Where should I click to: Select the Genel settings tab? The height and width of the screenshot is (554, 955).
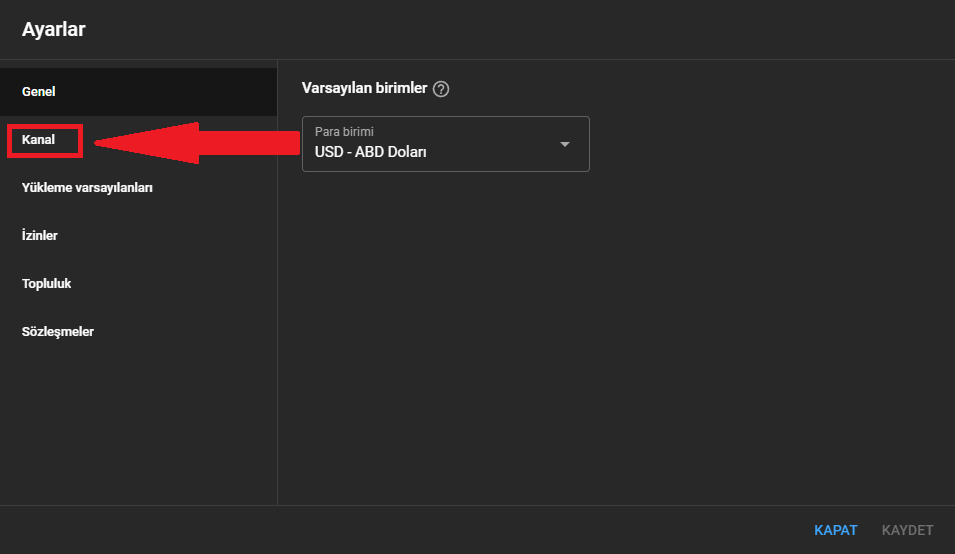tap(39, 92)
